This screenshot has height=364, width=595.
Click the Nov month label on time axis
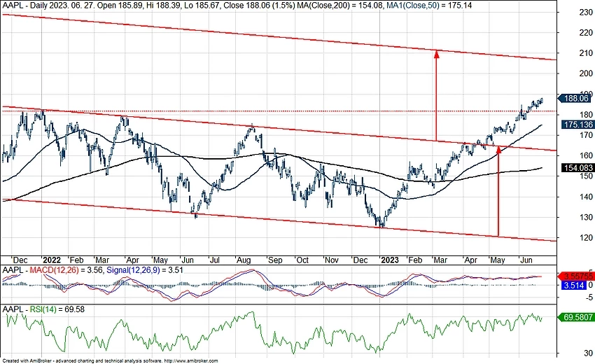point(331,260)
